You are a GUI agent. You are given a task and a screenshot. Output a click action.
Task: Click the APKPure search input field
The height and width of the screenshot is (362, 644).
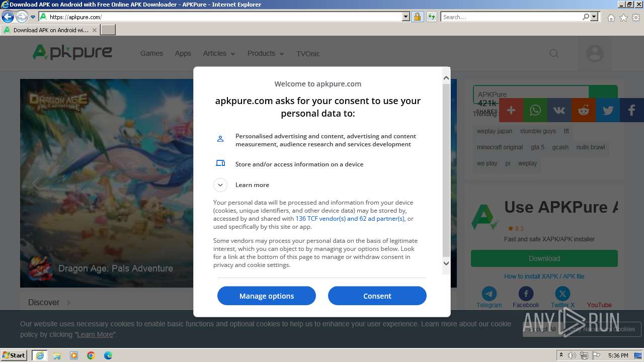click(x=531, y=94)
